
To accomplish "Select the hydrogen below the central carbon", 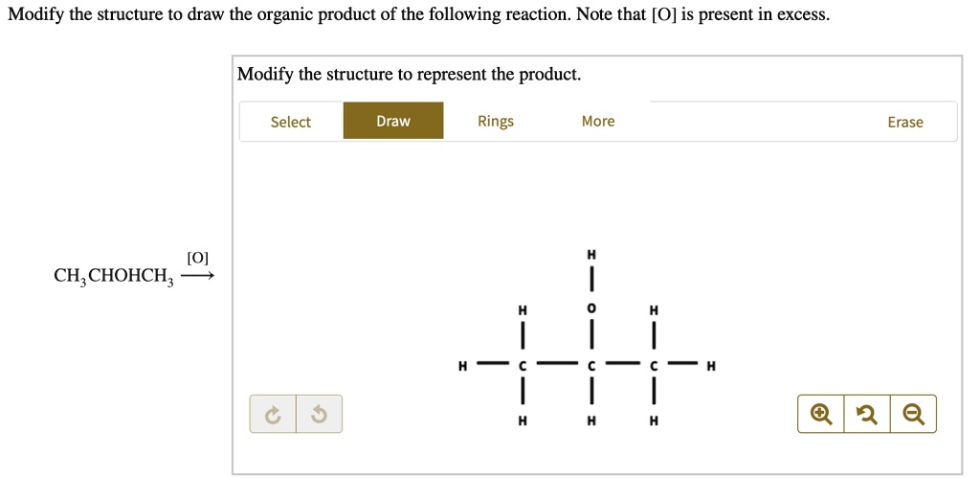I will (x=591, y=421).
